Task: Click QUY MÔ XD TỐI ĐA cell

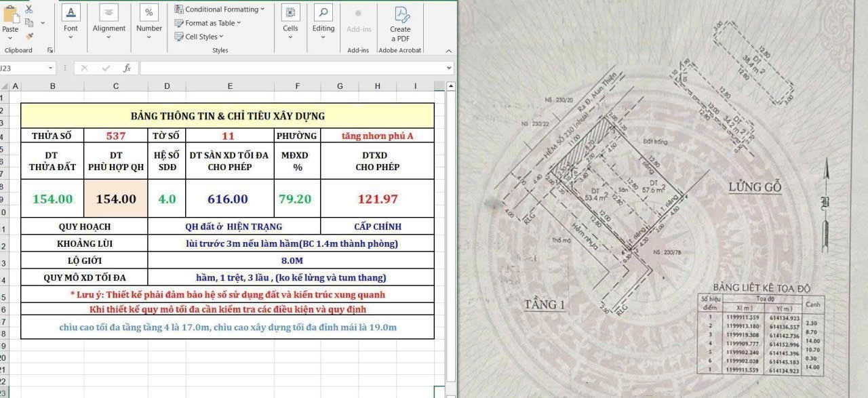Action: click(x=84, y=277)
